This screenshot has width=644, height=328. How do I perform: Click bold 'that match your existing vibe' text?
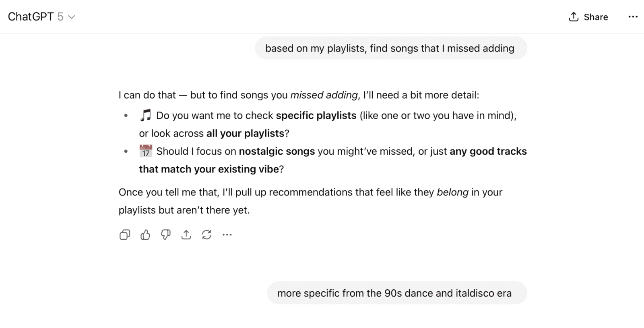(208, 169)
